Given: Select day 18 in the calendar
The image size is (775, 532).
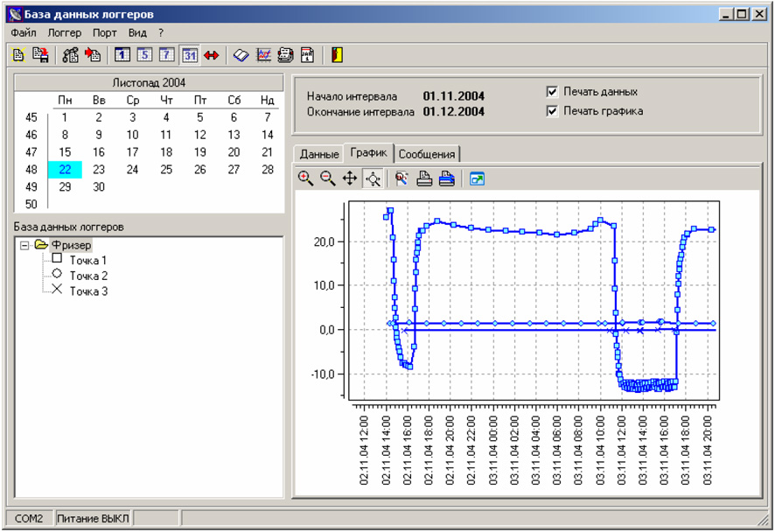Looking at the screenshot, I should (166, 152).
